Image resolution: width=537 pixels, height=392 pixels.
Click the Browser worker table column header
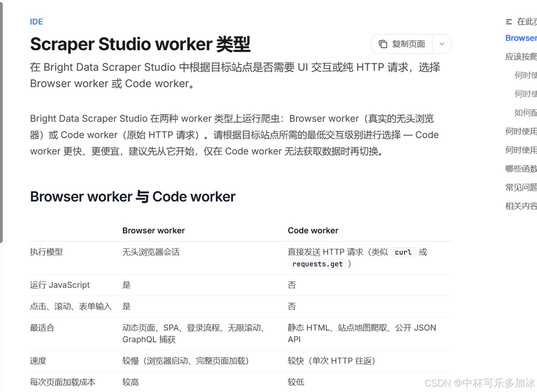coord(153,231)
